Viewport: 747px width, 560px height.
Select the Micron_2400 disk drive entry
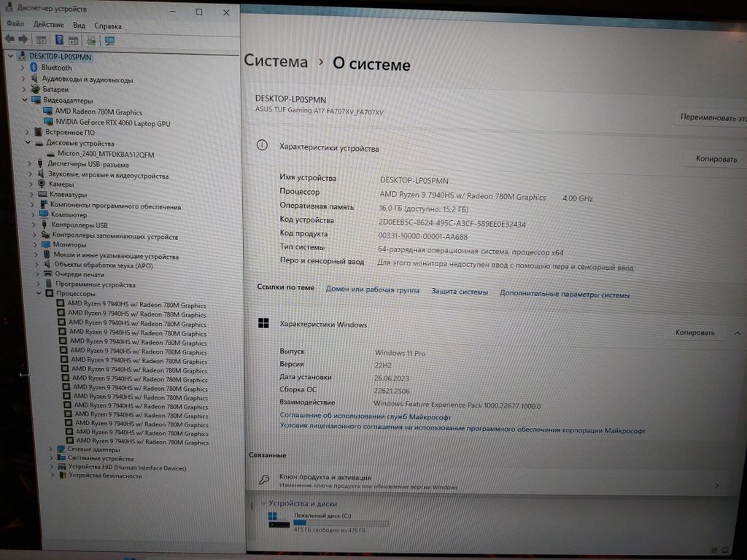[111, 155]
